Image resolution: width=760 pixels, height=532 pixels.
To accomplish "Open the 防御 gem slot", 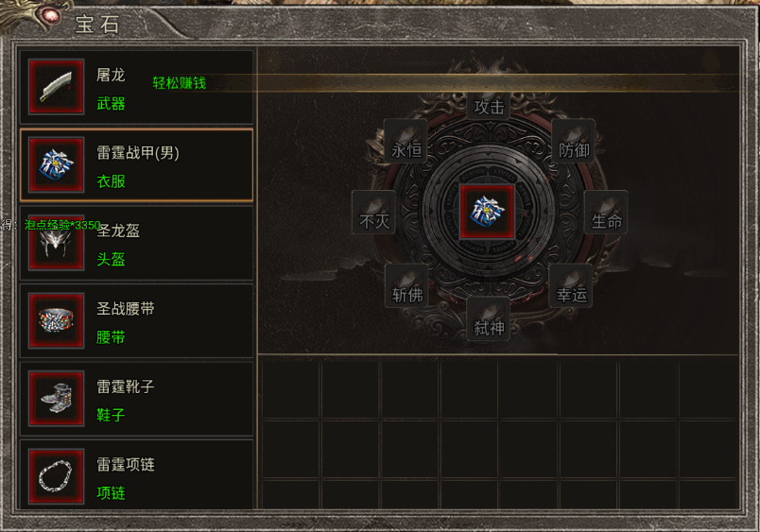I will click(574, 142).
